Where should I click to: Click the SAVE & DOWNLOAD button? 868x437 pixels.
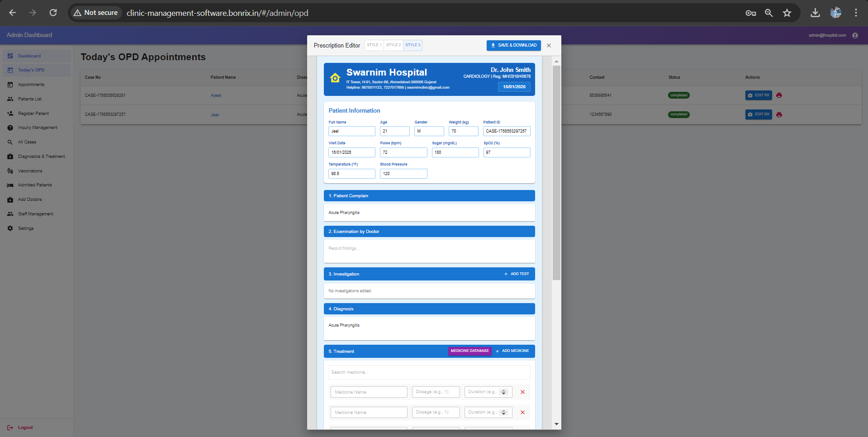coord(513,45)
